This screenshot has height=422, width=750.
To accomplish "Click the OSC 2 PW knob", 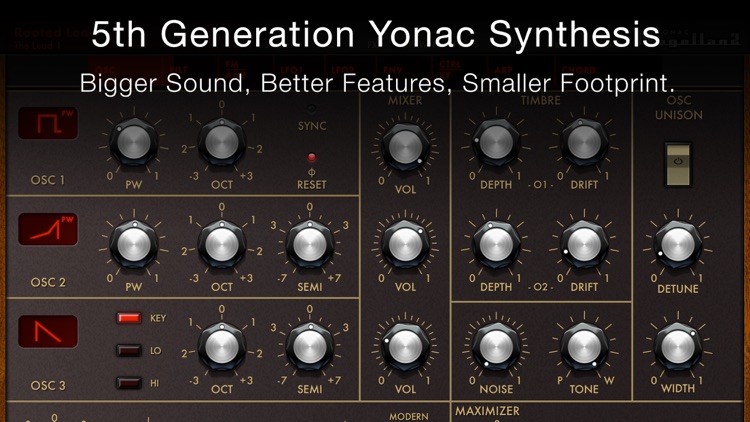I will [133, 244].
